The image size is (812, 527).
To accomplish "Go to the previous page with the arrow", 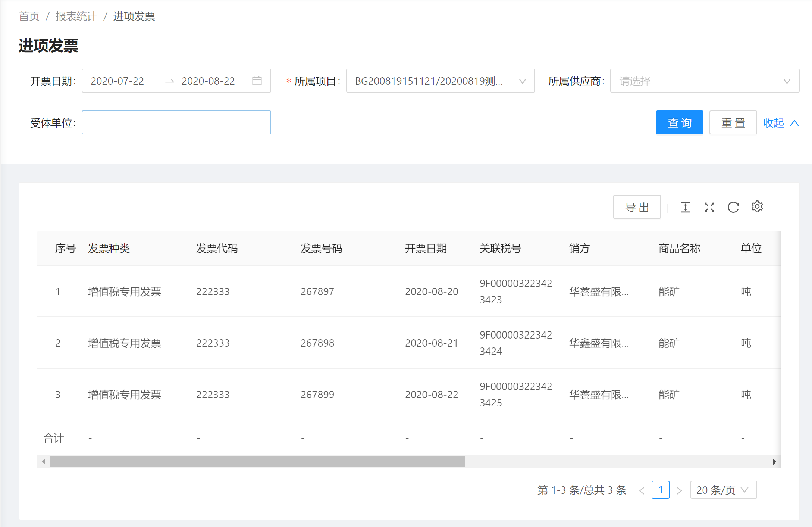I will point(642,490).
